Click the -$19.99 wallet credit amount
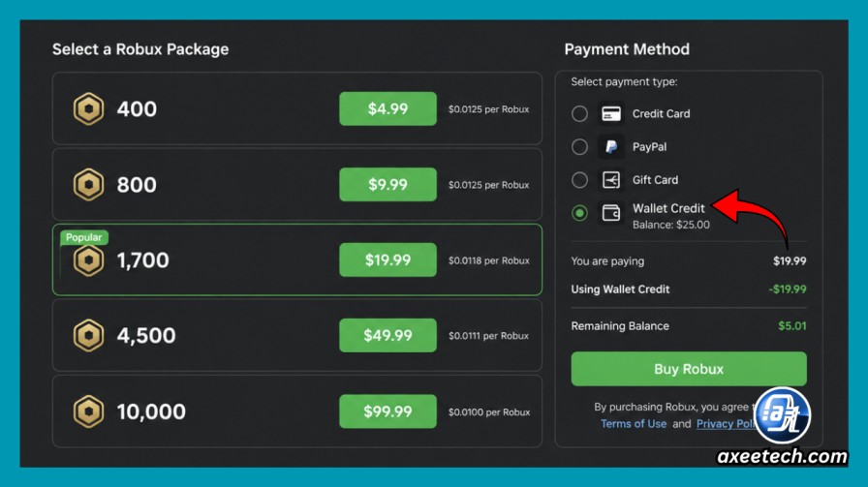Image resolution: width=868 pixels, height=487 pixels. tap(788, 289)
